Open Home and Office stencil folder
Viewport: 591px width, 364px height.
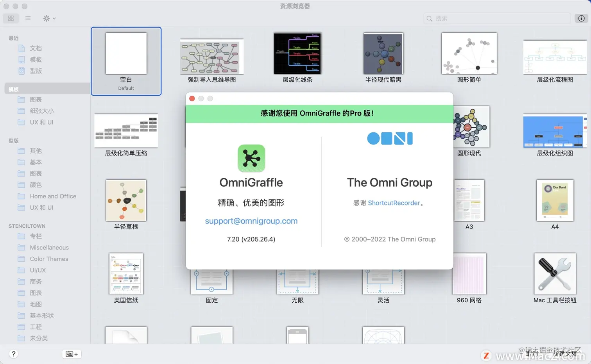pyautogui.click(x=53, y=196)
